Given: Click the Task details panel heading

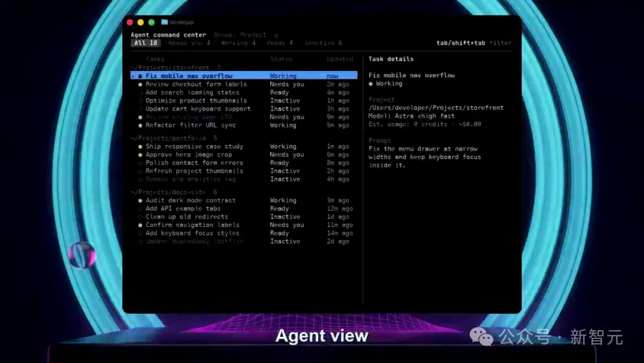Looking at the screenshot, I should pos(391,59).
